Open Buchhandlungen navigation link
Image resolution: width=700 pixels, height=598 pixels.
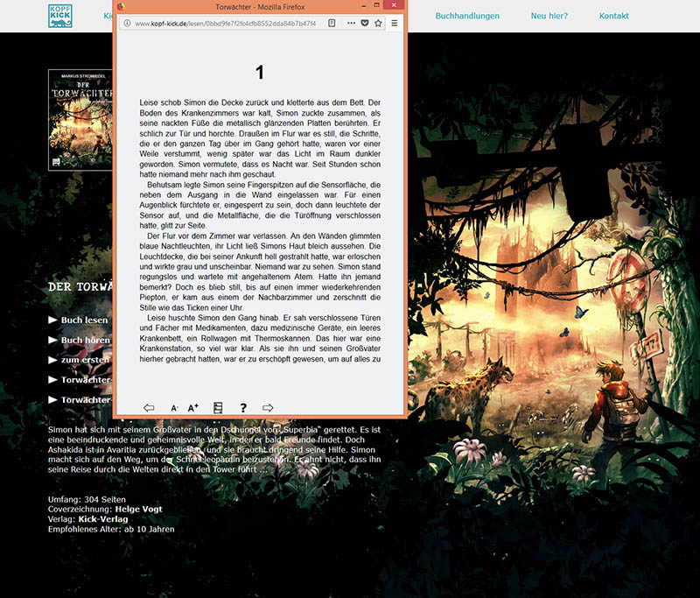(x=467, y=16)
